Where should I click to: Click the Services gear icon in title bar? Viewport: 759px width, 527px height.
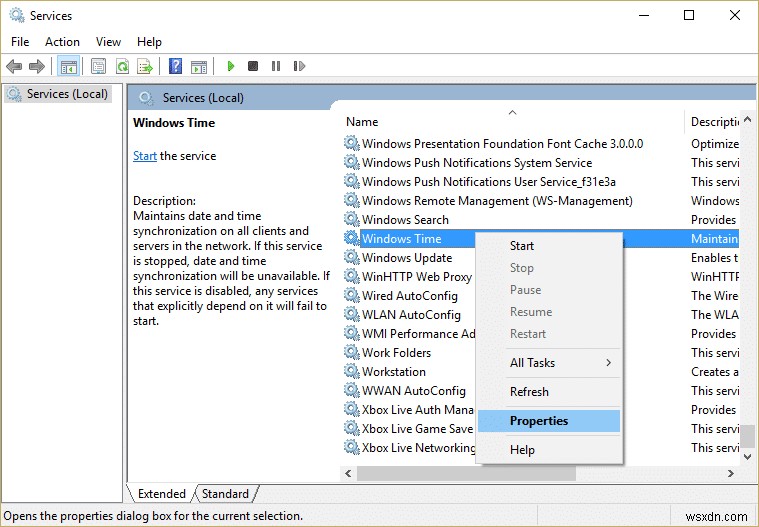pyautogui.click(x=17, y=15)
